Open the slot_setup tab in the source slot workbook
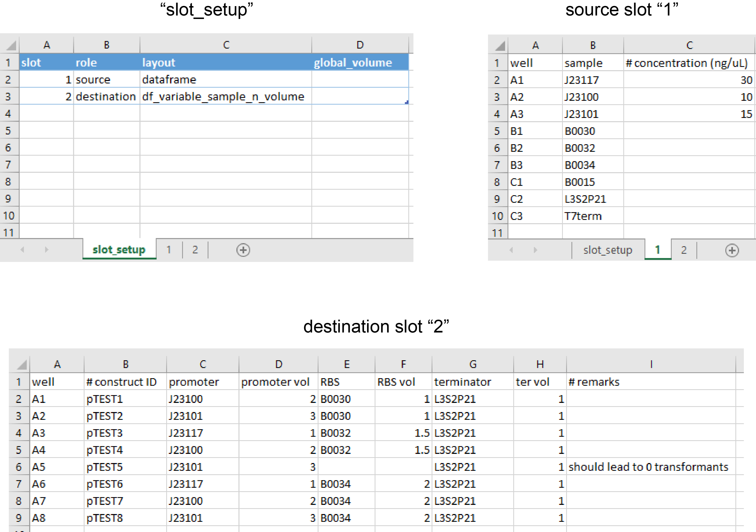 608,250
